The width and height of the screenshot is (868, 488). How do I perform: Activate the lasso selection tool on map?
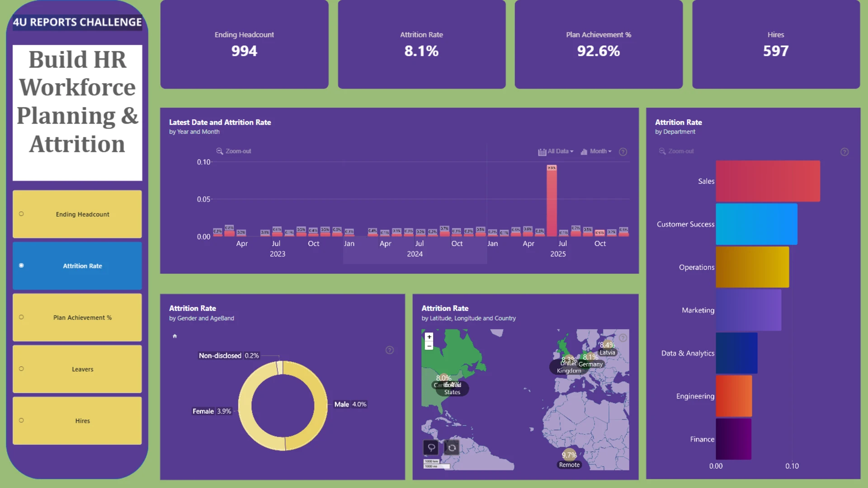click(x=431, y=447)
